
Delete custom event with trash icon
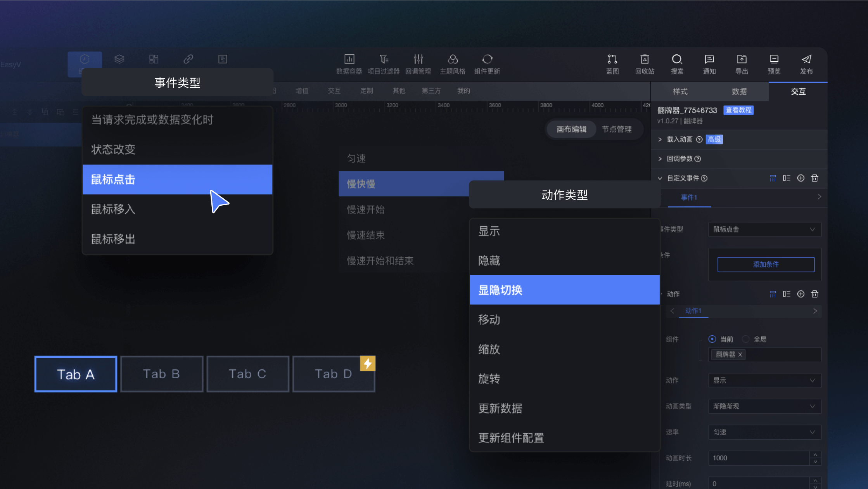pos(815,178)
